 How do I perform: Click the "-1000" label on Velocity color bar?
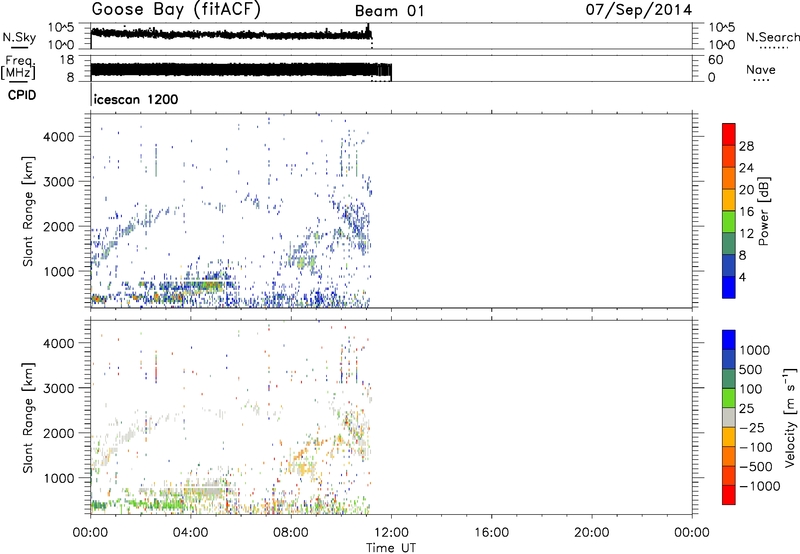click(759, 486)
